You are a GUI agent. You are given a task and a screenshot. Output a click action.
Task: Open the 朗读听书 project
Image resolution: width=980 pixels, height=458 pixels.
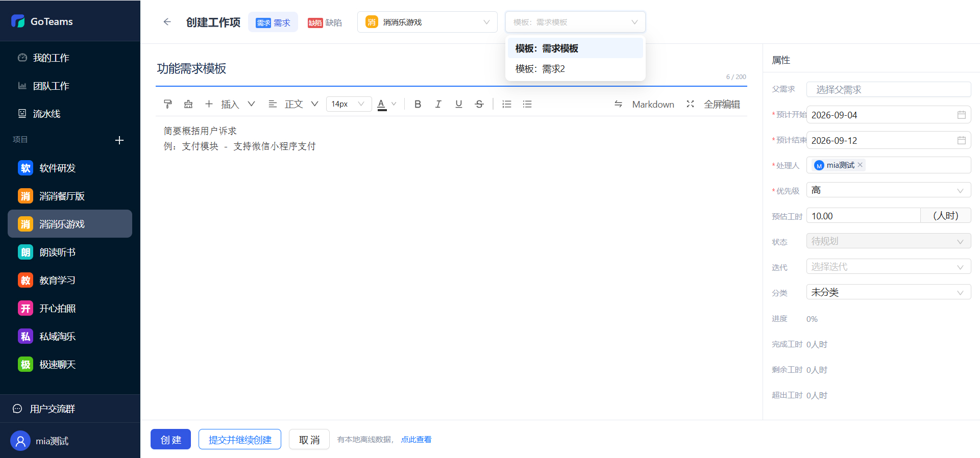point(70,252)
